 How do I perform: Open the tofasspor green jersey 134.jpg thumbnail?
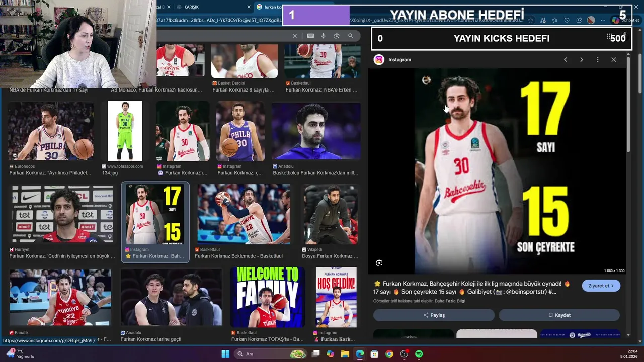(125, 131)
